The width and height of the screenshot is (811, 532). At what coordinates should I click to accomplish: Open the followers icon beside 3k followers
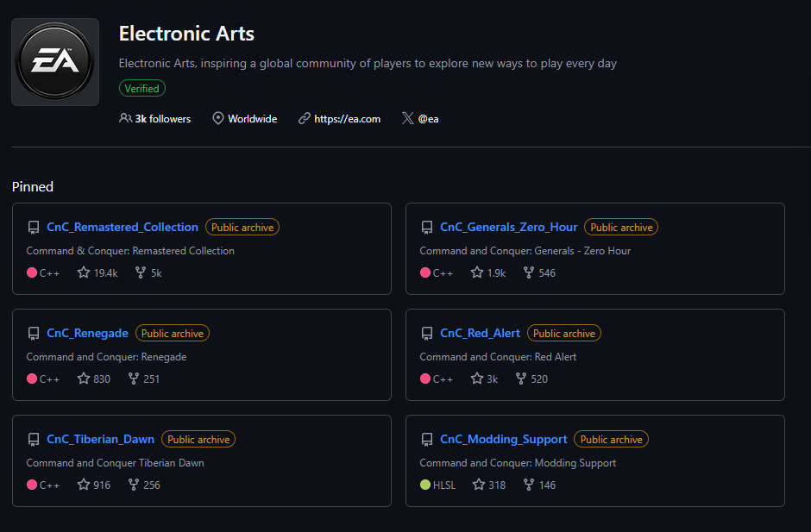pyautogui.click(x=126, y=118)
